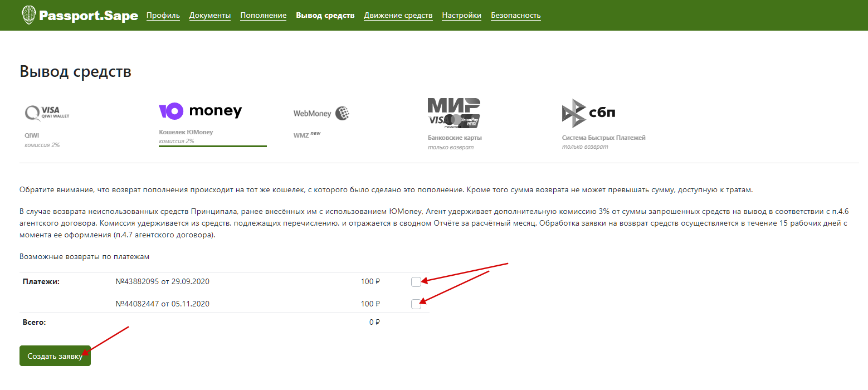Select the QIWI Visa Wallet logo
This screenshot has height=390, width=868.
tap(47, 113)
